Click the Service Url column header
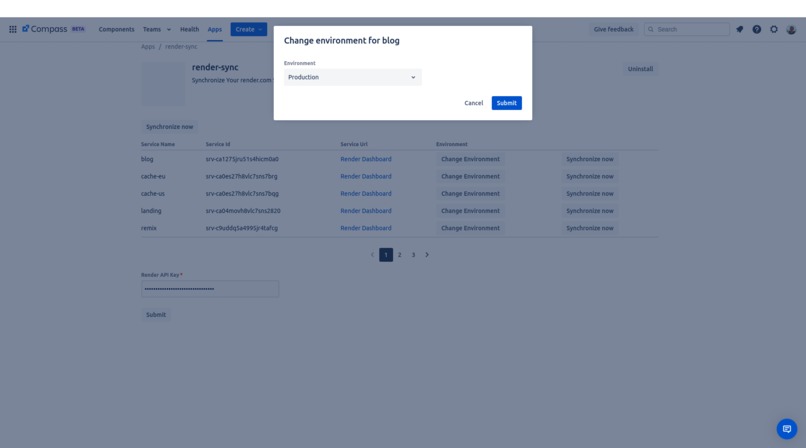This screenshot has width=806, height=448. pyautogui.click(x=354, y=144)
